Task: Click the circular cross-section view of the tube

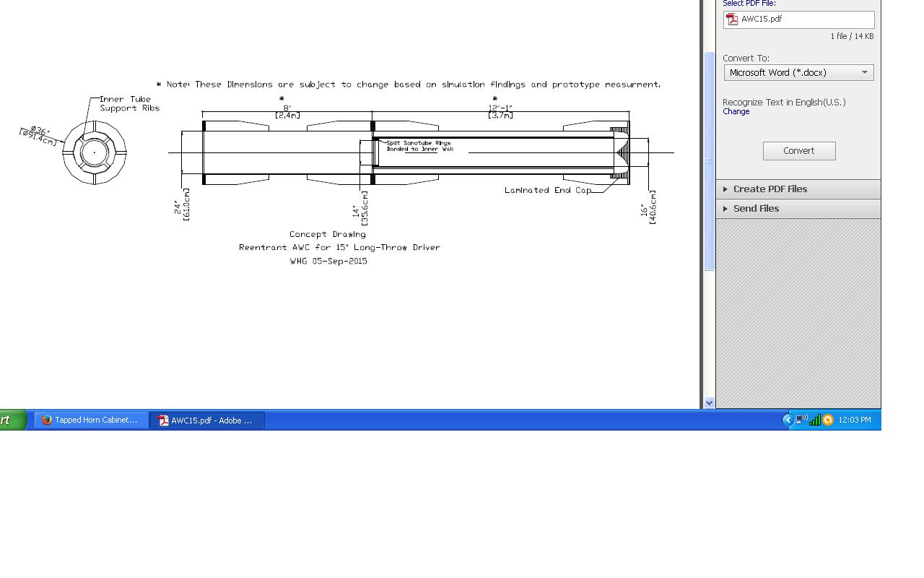Action: click(95, 152)
